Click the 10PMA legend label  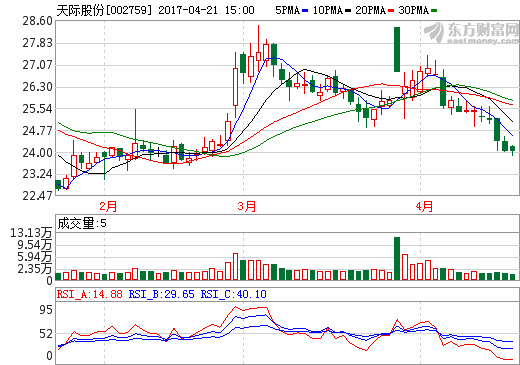(328, 10)
